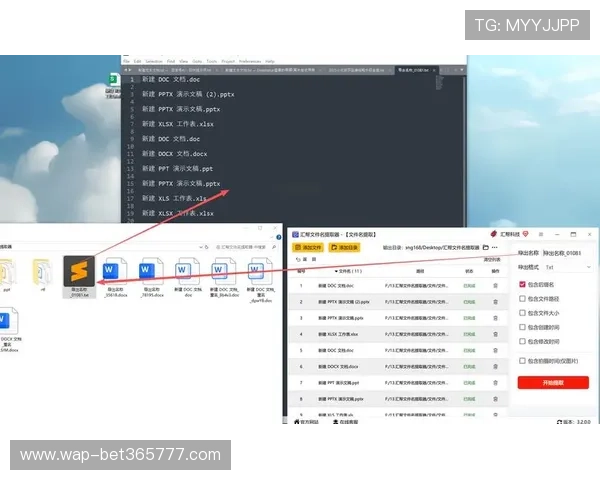Delete row 1 with its trash icon
600x480 pixels.
pos(494,285)
